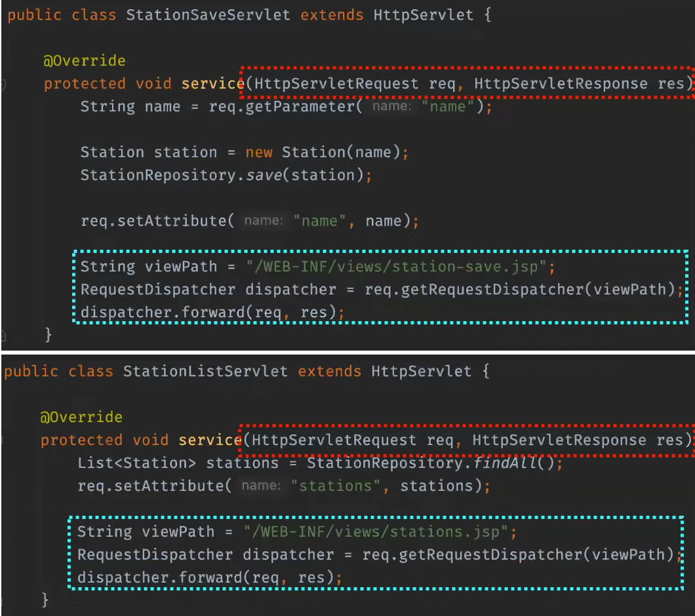This screenshot has width=695, height=616.
Task: Click dispatcher.forward in the StationSaveServlet code
Action: coord(163,313)
